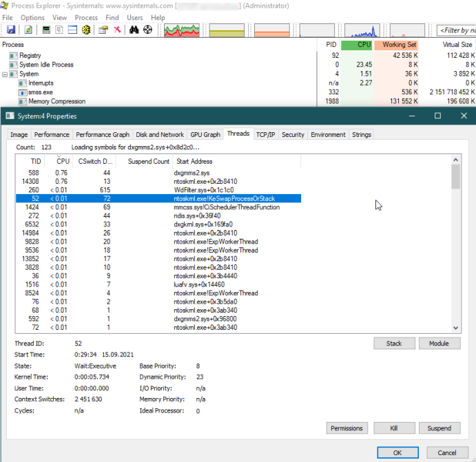Select the Registry process icon
Viewport: 476px width, 462px height.
[x=13, y=56]
